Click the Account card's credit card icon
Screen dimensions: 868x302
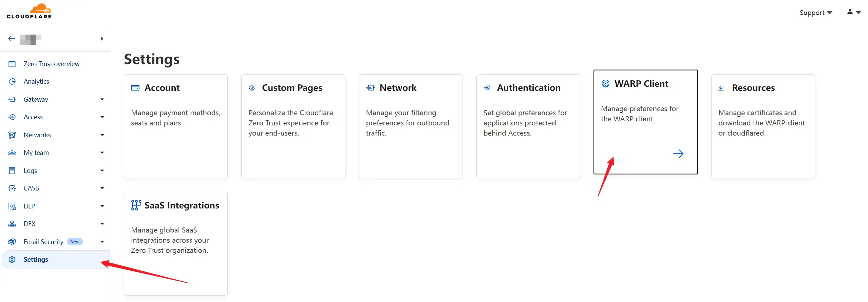click(x=135, y=88)
